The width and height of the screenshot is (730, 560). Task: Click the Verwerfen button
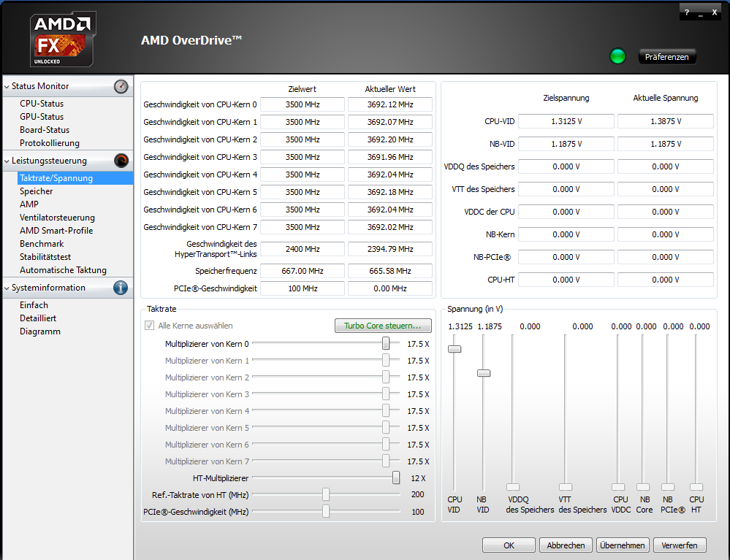680,545
